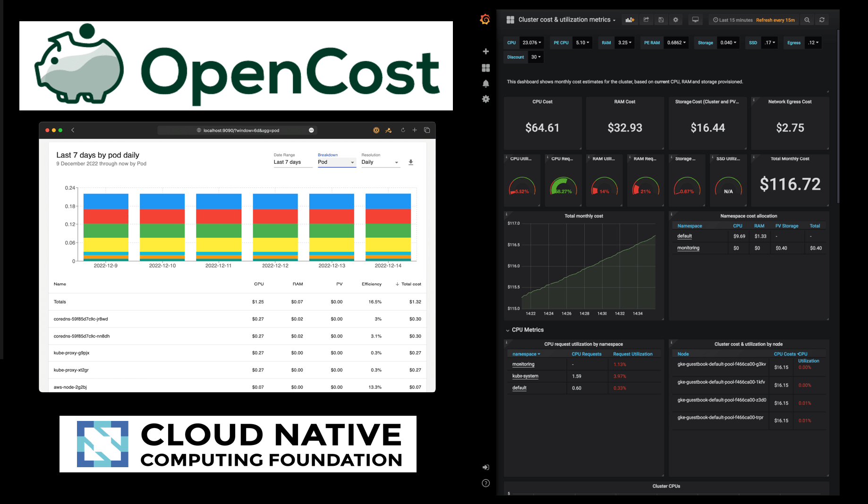
Task: Sort OpenCost table by Name column
Action: click(60, 284)
